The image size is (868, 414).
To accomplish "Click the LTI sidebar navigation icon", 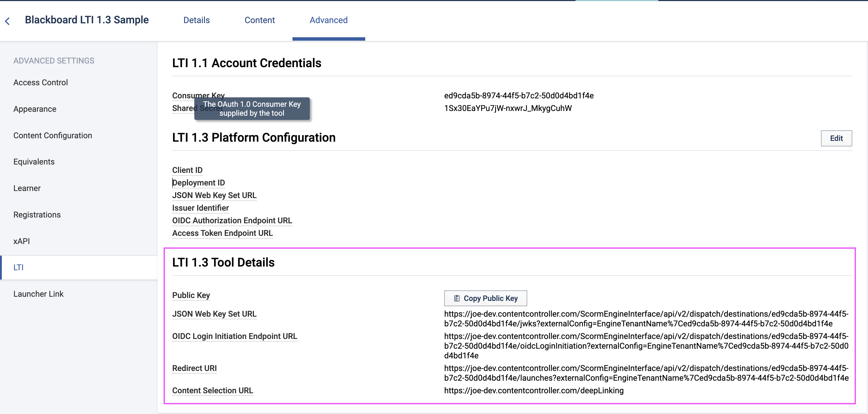I will click(x=19, y=267).
